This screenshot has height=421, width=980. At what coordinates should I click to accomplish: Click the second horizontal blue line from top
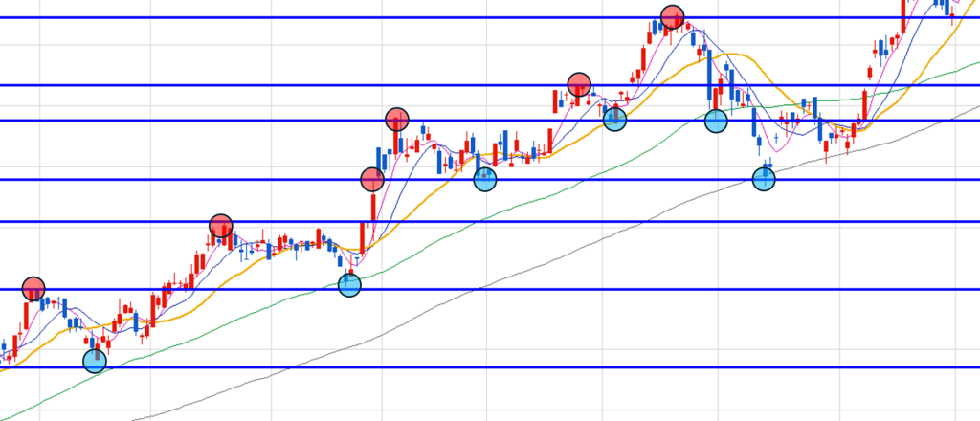point(287,85)
